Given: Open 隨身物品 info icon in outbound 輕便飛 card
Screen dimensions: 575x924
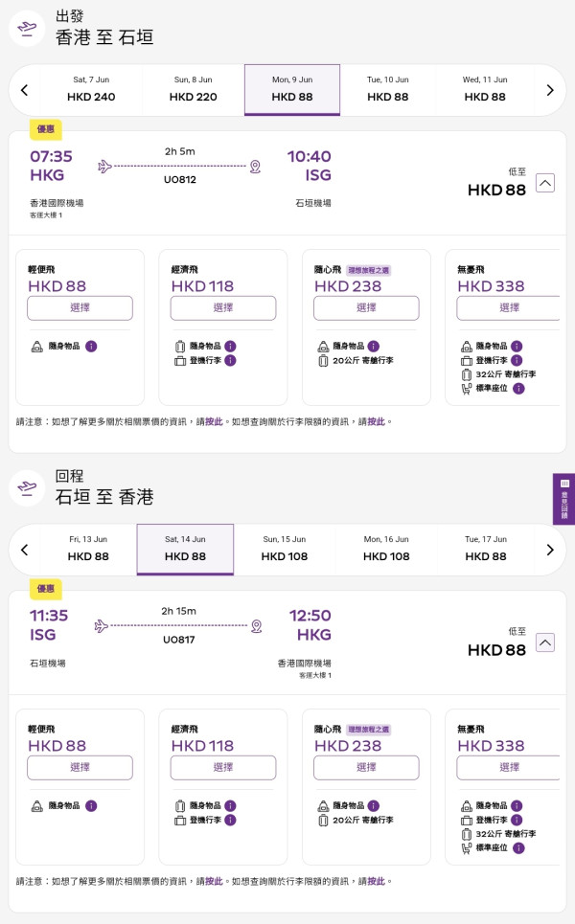Looking at the screenshot, I should click(91, 347).
